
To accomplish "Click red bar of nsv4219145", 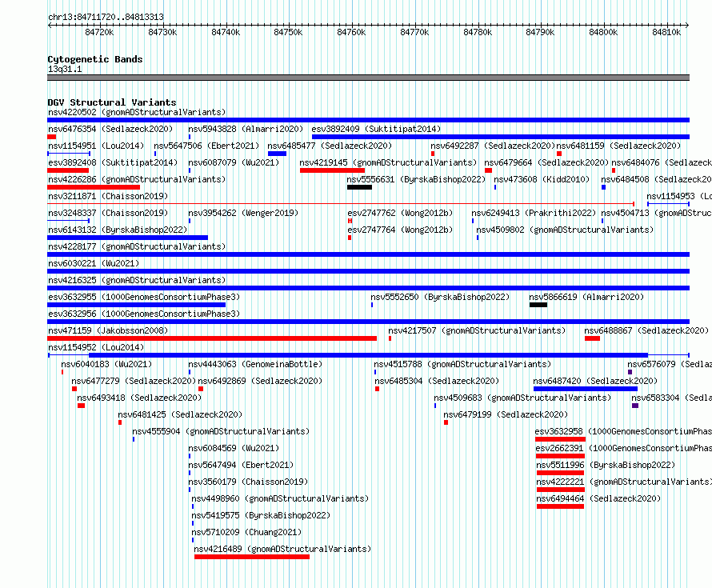I will pos(332,170).
